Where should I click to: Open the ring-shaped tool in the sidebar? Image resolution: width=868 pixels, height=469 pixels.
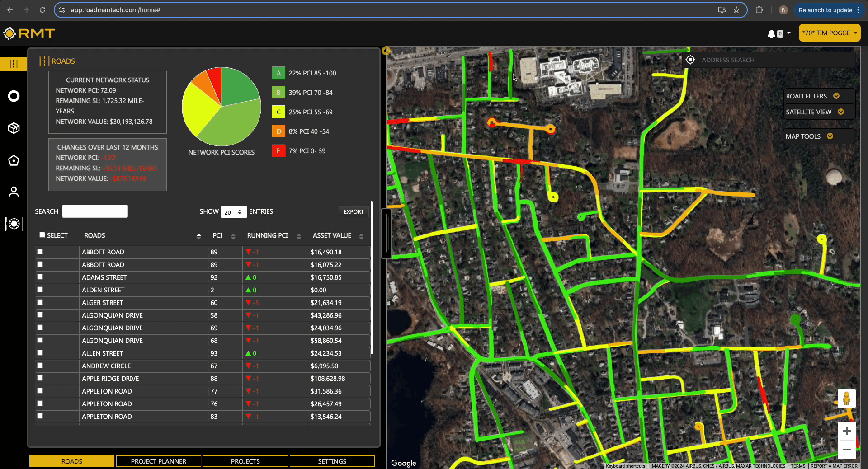pos(14,96)
